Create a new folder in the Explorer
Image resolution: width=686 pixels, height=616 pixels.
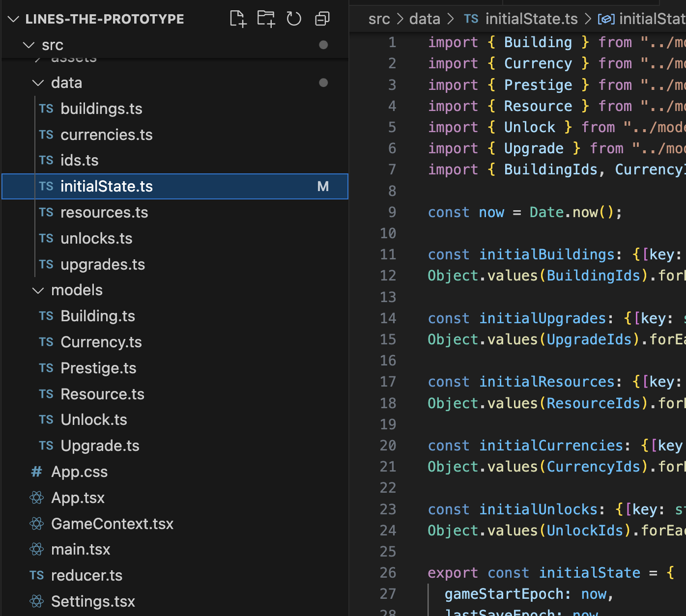point(266,19)
